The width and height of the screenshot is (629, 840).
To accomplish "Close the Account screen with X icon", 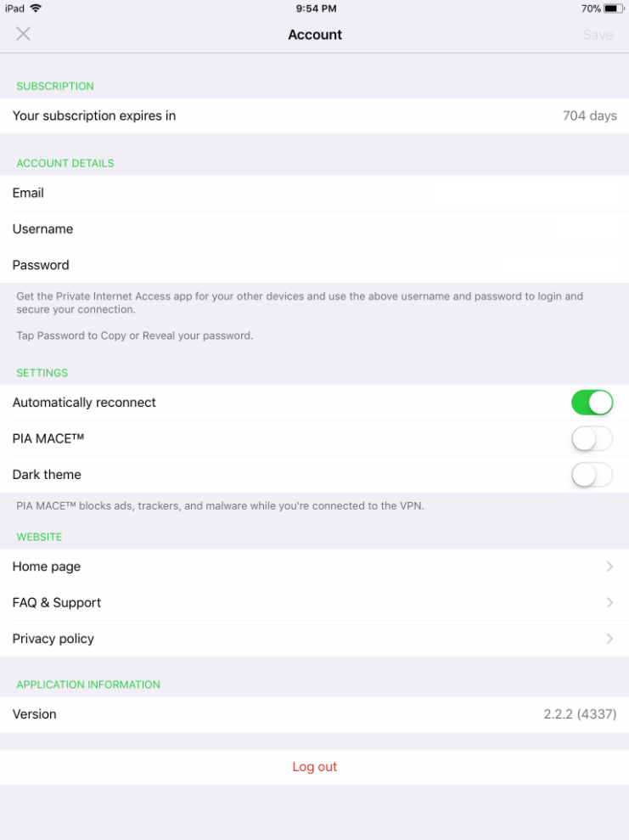I will click(x=24, y=34).
